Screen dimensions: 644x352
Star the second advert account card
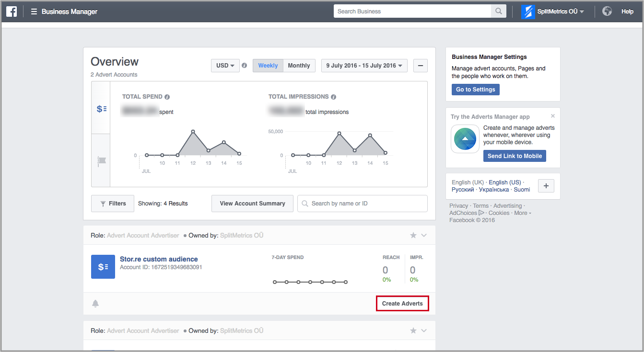click(x=413, y=330)
